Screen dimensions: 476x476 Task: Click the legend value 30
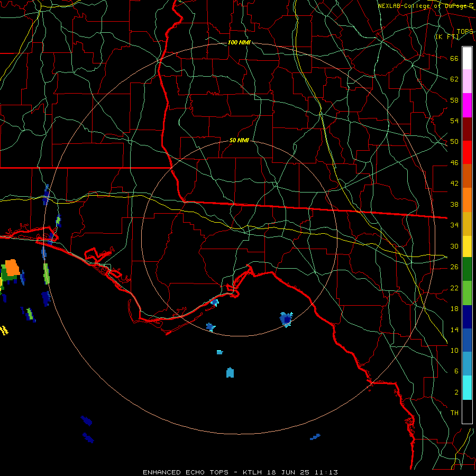(x=454, y=246)
